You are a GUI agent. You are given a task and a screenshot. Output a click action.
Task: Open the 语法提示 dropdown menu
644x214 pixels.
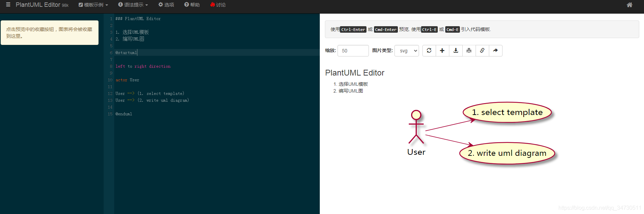pyautogui.click(x=133, y=5)
